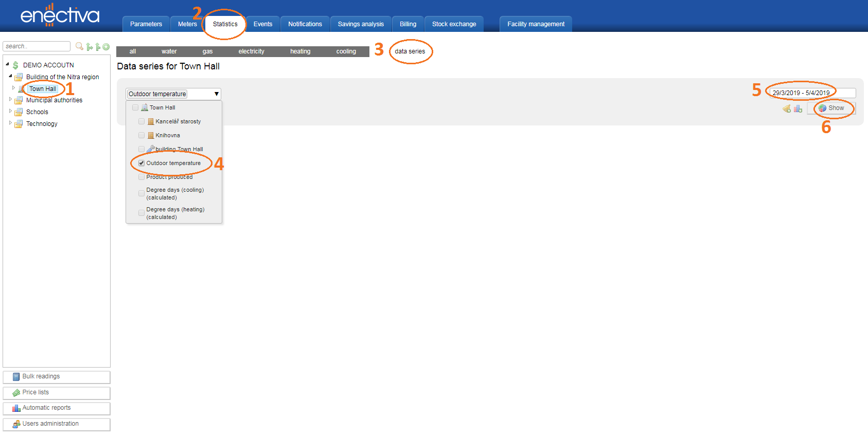The height and width of the screenshot is (437, 868).
Task: Switch to the Savings analysis tab
Action: 361,24
